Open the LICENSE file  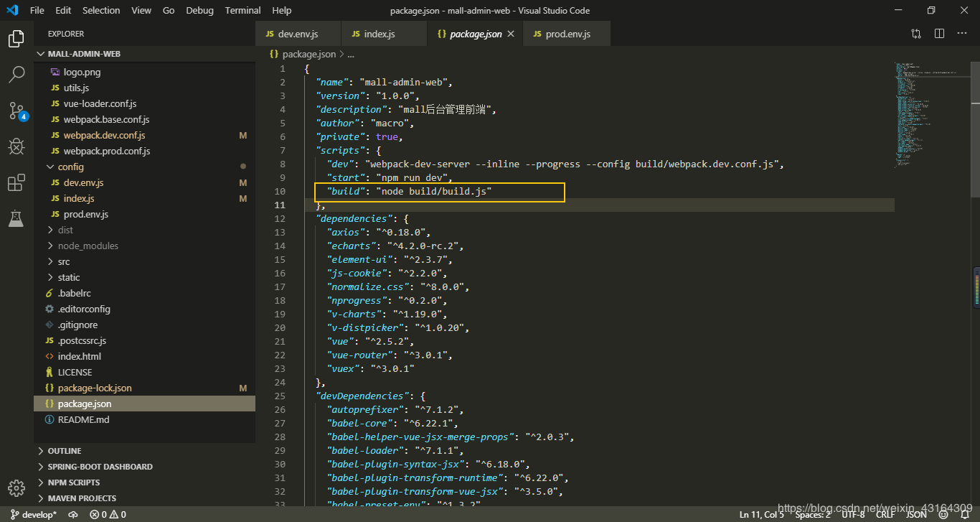[144, 372]
